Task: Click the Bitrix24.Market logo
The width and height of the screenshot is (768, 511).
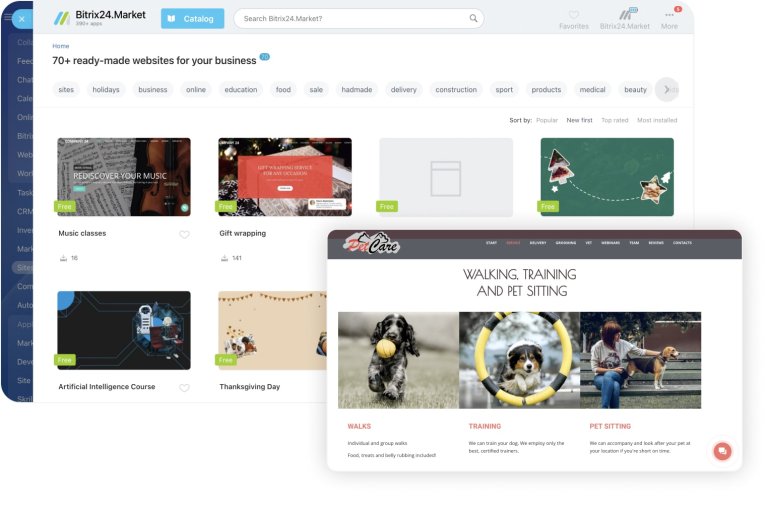Action: coord(100,17)
